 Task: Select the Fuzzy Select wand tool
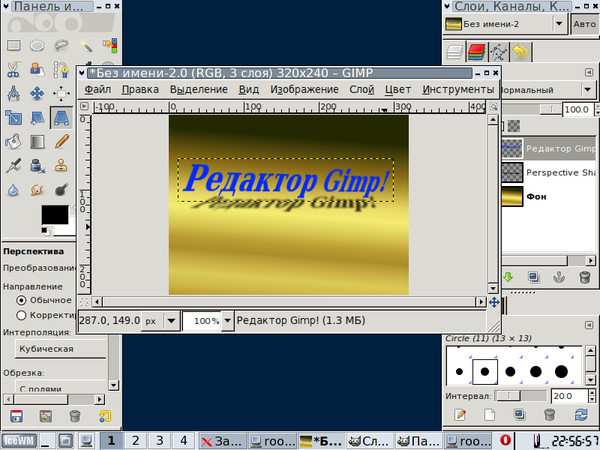pos(86,46)
